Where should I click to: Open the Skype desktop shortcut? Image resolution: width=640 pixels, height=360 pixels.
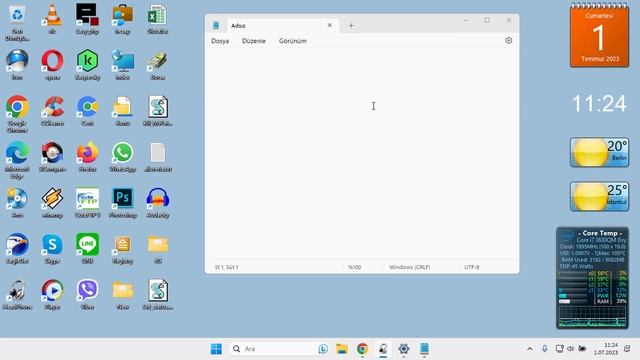(52, 249)
